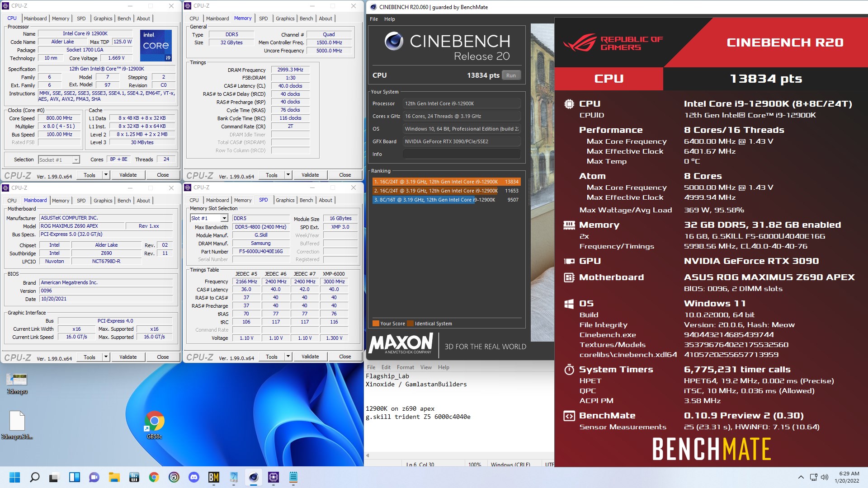Click Validate in the CPU-tab CPU-Z window

128,175
